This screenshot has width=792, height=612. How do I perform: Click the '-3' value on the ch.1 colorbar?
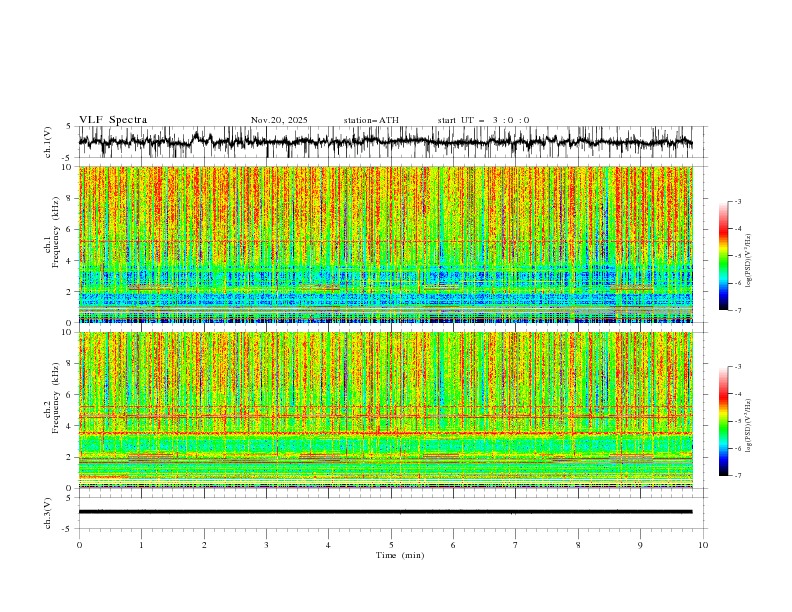[737, 201]
